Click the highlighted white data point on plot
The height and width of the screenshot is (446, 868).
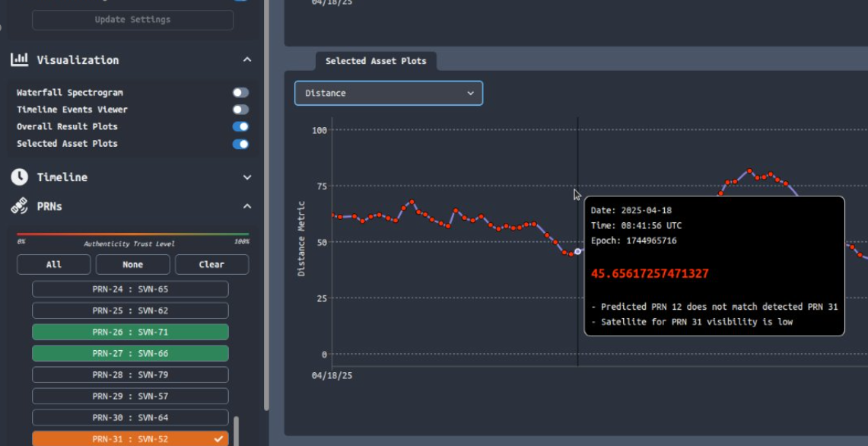[x=578, y=251]
